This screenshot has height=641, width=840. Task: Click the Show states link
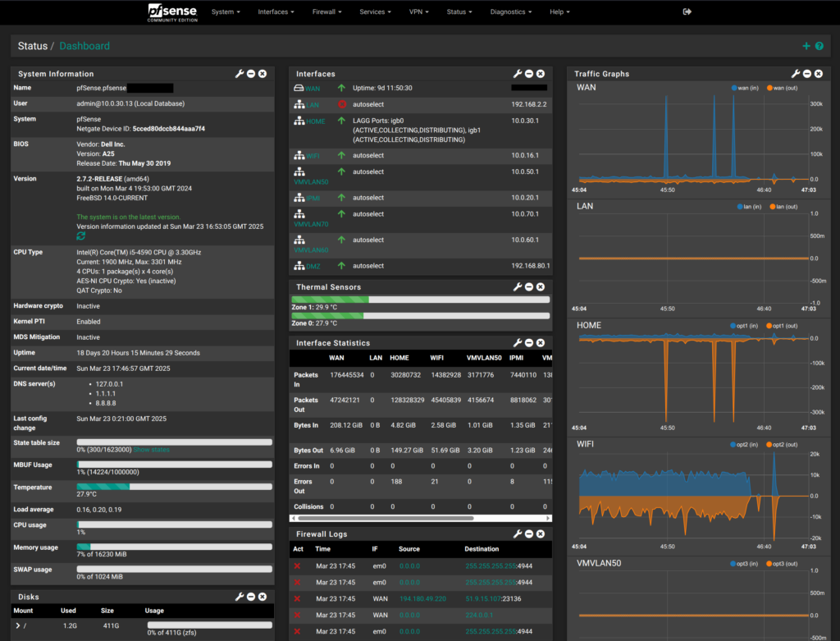point(150,450)
